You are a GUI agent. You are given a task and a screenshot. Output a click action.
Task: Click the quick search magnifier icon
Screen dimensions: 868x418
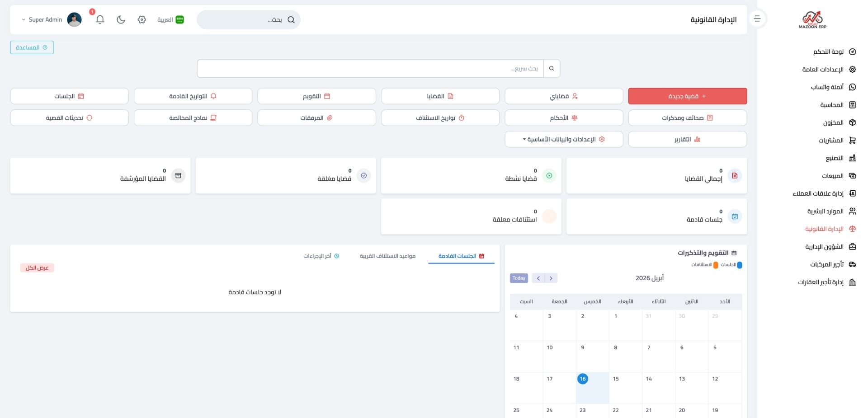coord(552,69)
